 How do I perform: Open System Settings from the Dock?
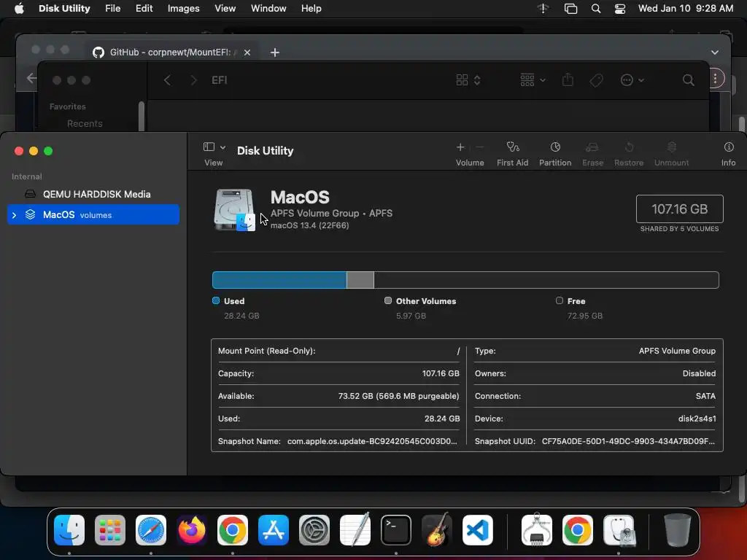point(314,529)
